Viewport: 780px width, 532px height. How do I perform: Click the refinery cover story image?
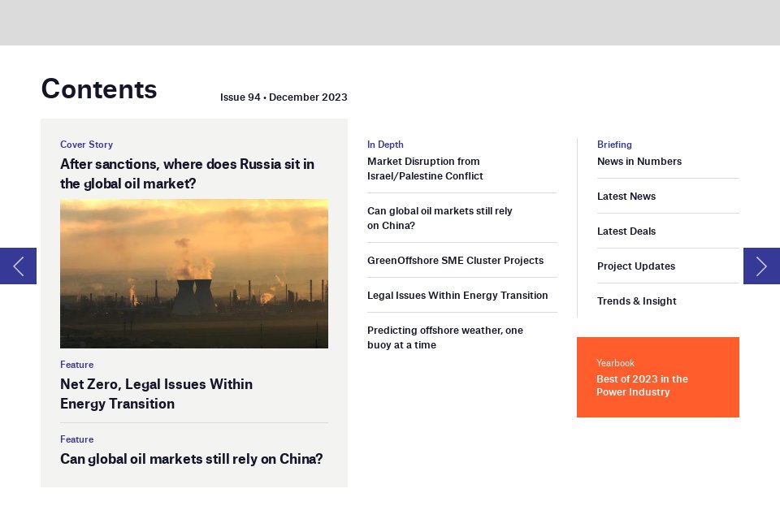(194, 274)
